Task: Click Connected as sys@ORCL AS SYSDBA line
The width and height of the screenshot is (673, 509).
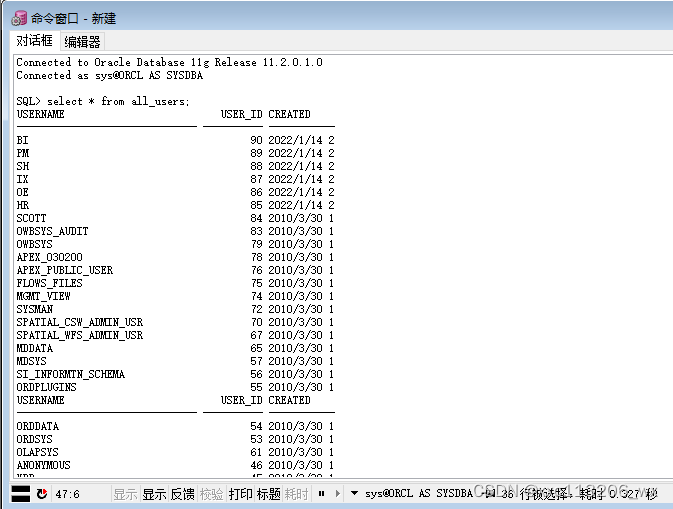Action: coord(109,75)
